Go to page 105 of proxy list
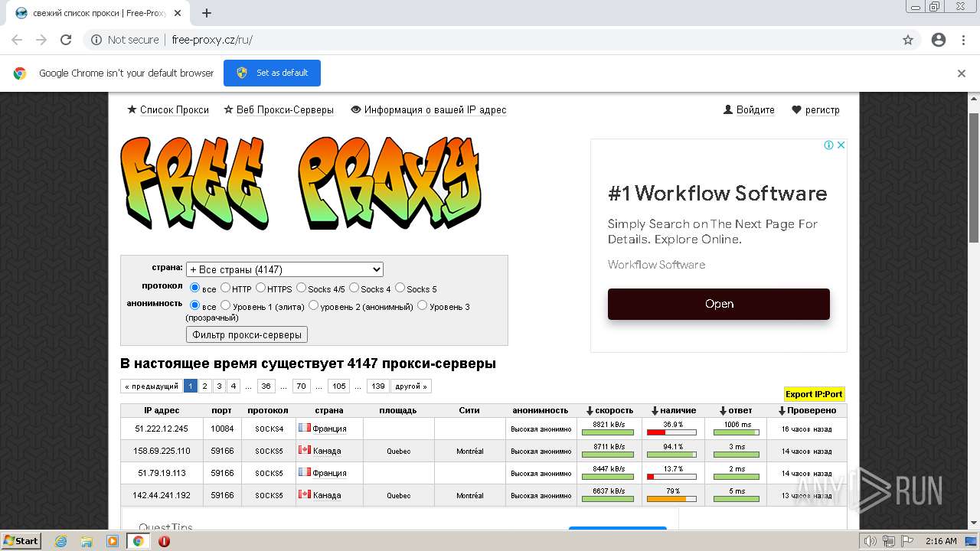The width and height of the screenshot is (980, 551). (x=338, y=386)
